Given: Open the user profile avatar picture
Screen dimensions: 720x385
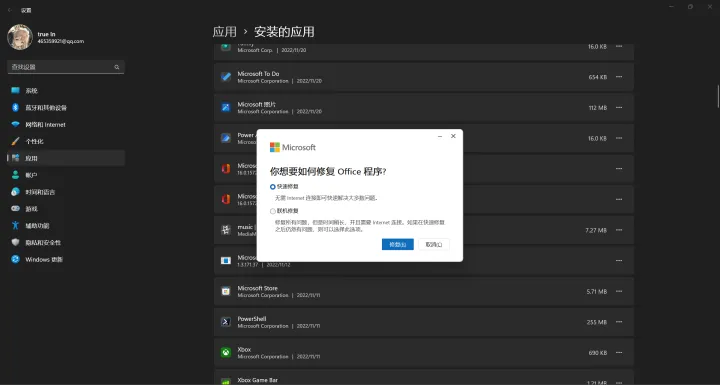Looking at the screenshot, I should [x=20, y=37].
